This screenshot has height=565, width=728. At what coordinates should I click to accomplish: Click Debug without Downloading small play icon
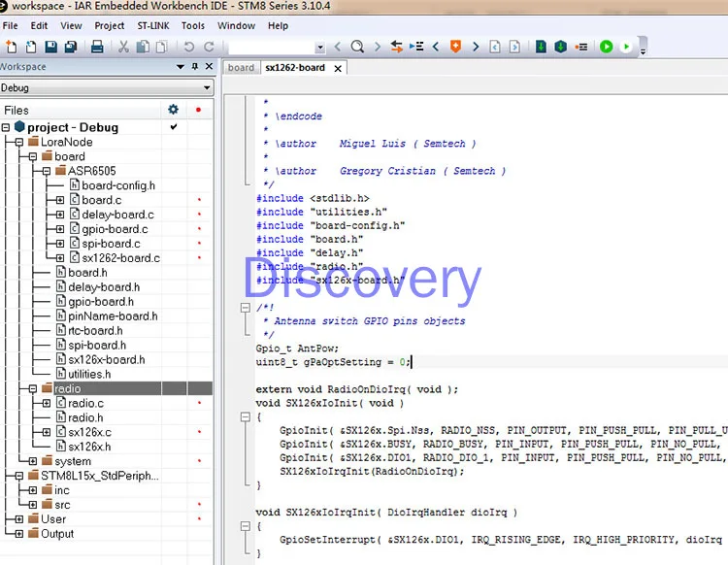pos(626,47)
